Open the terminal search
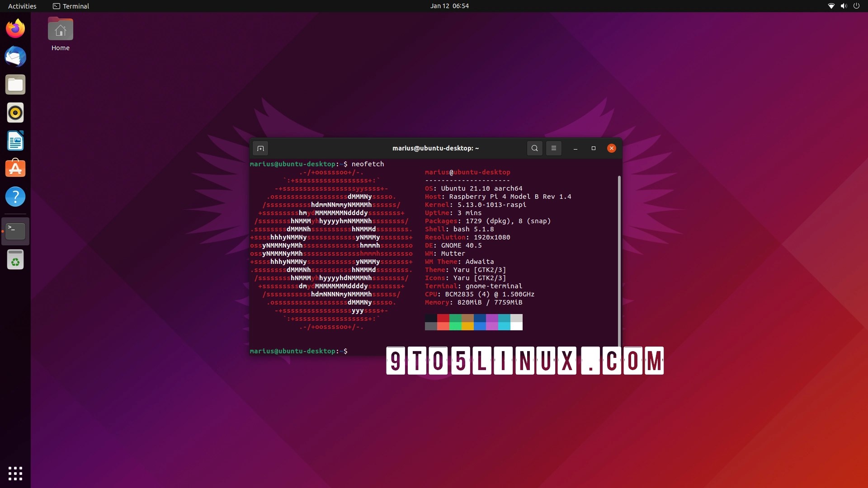 point(534,148)
